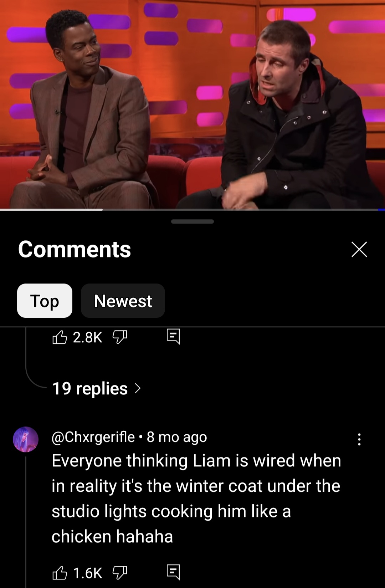Tap the comments panel drag handle
The height and width of the screenshot is (588, 385).
(192, 221)
